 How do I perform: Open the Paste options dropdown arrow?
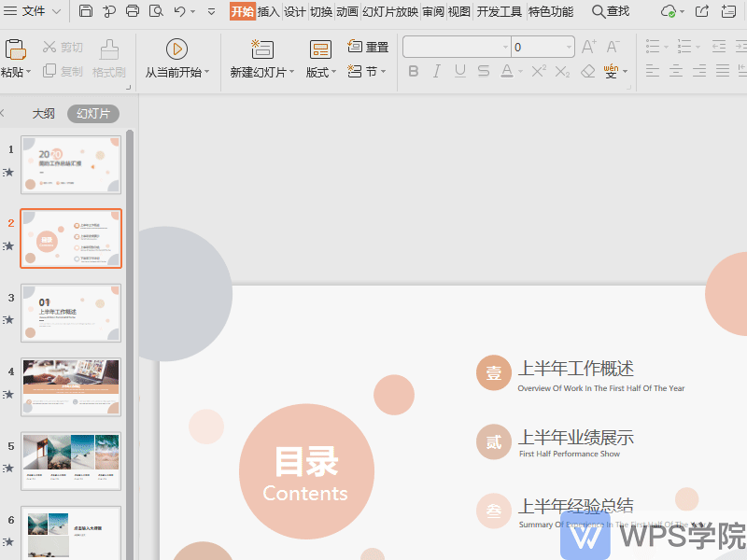[28, 72]
